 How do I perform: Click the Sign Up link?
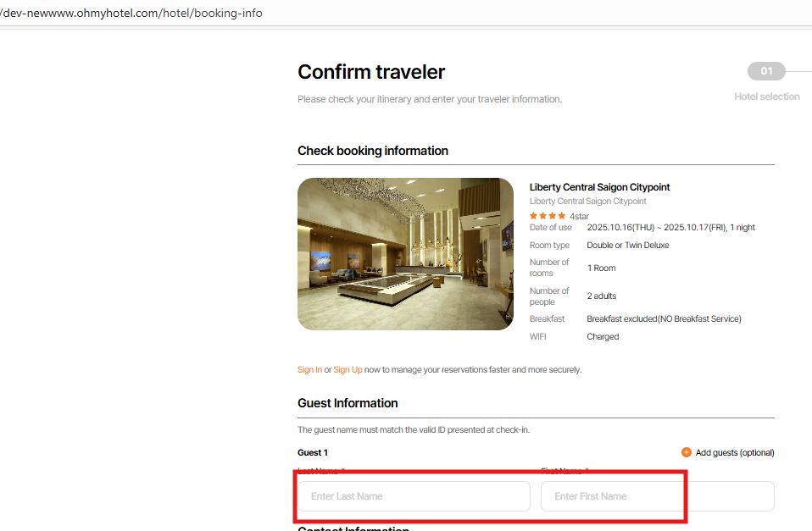pos(348,369)
